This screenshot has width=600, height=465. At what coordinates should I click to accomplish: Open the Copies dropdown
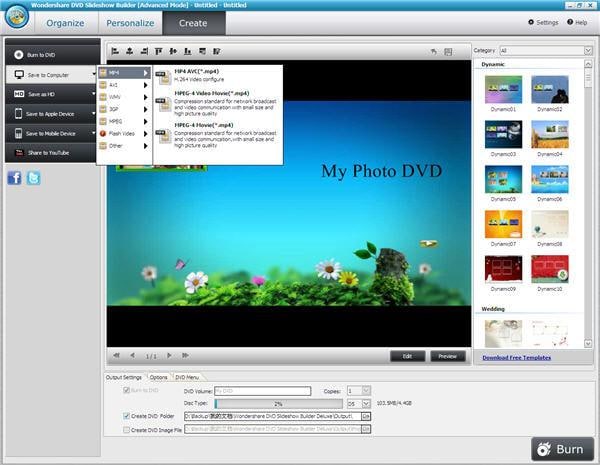pyautogui.click(x=366, y=391)
